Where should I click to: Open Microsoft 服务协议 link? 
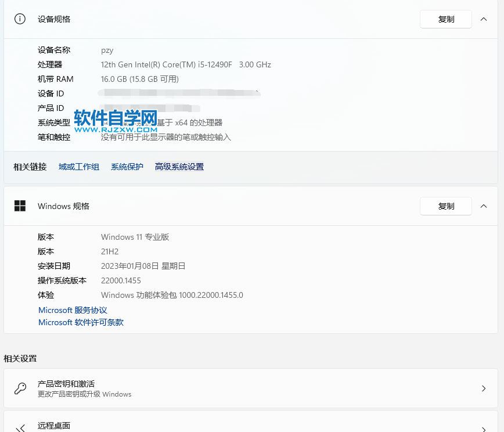73,310
